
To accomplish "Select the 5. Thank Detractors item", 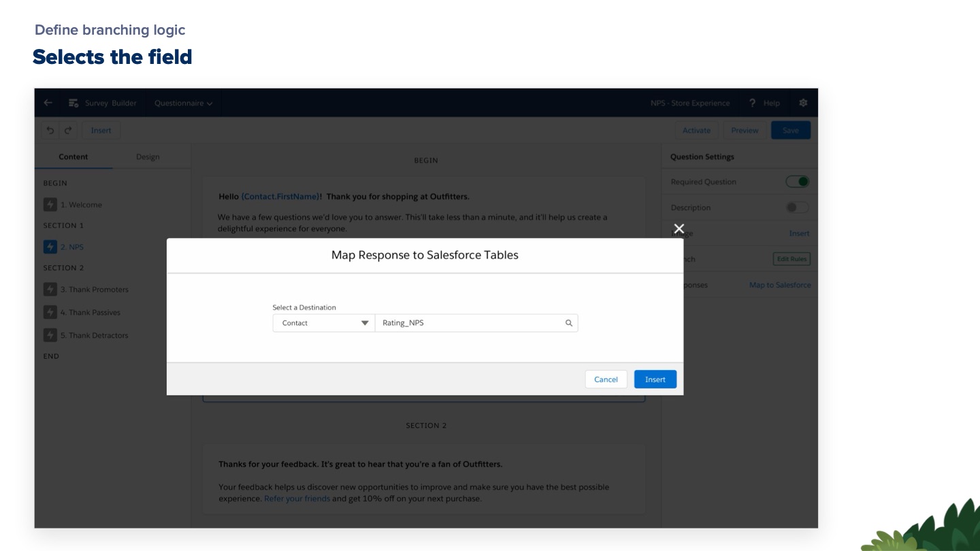I will click(86, 335).
